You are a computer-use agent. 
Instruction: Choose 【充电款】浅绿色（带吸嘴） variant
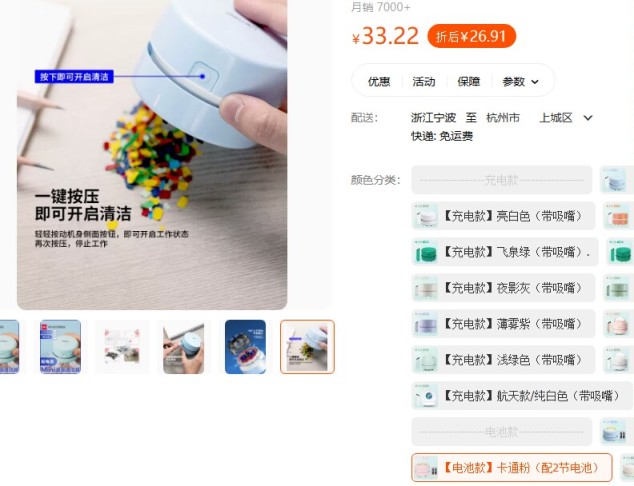tap(503, 360)
